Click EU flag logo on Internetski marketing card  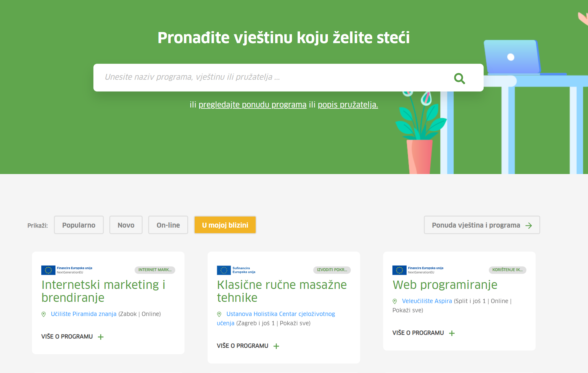pyautogui.click(x=48, y=270)
